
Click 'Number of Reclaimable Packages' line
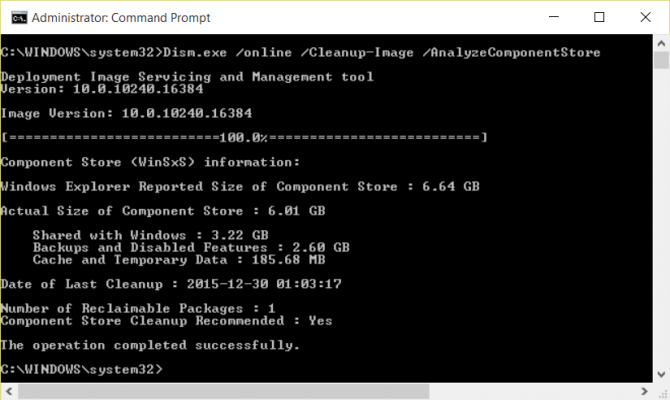pyautogui.click(x=138, y=309)
